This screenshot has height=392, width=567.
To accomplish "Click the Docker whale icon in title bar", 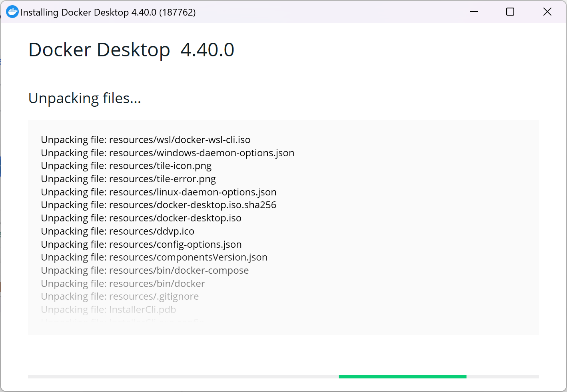I will [x=12, y=12].
